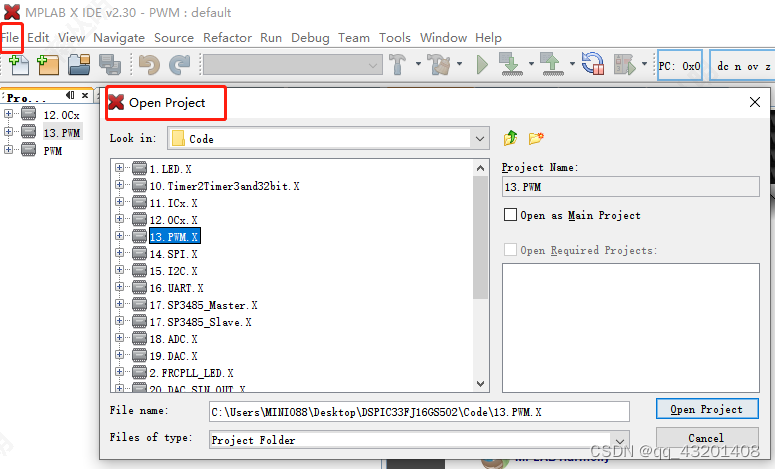Click Hold in Reset toolbar icon

pyautogui.click(x=593, y=64)
